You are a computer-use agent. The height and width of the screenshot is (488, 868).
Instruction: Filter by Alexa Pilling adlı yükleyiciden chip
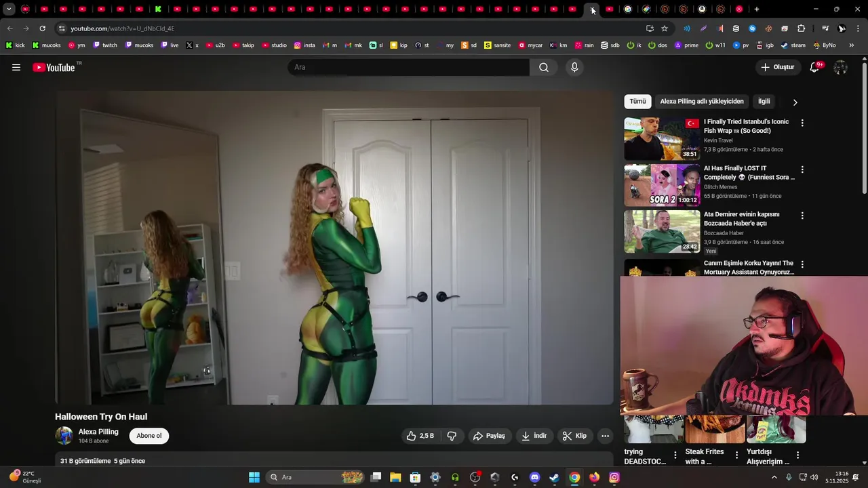(x=702, y=102)
